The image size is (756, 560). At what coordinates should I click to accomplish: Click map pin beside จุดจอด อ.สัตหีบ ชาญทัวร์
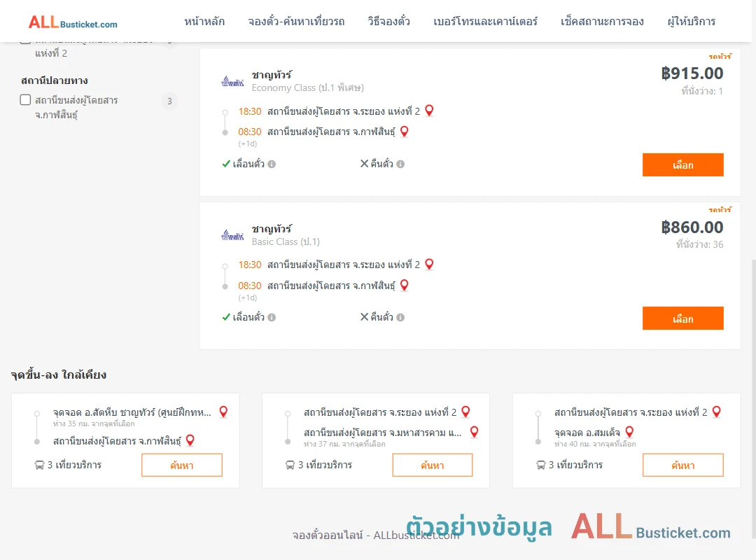click(223, 412)
